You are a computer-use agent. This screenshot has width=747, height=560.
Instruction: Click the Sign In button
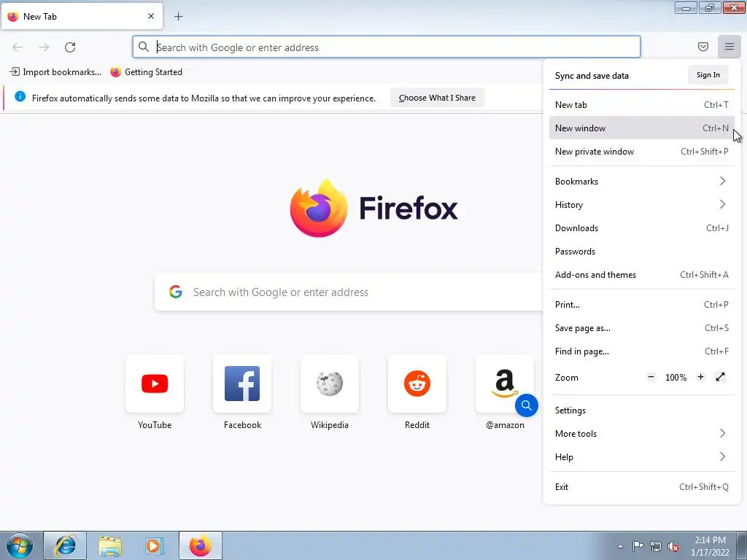pos(708,75)
